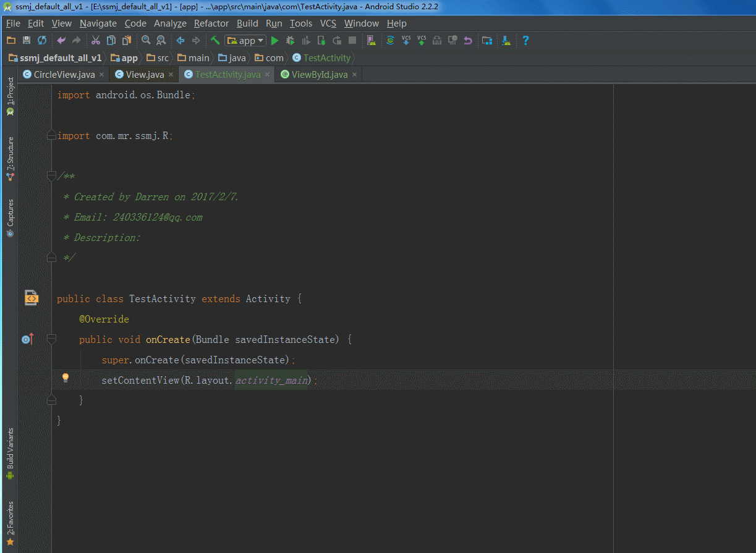The image size is (756, 553).
Task: Click the Redo arrow icon
Action: 77,40
